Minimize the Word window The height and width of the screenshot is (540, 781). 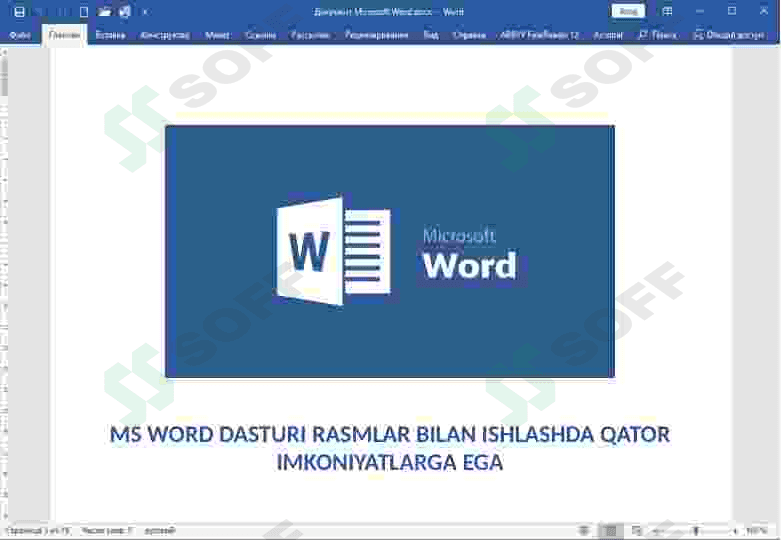click(700, 11)
